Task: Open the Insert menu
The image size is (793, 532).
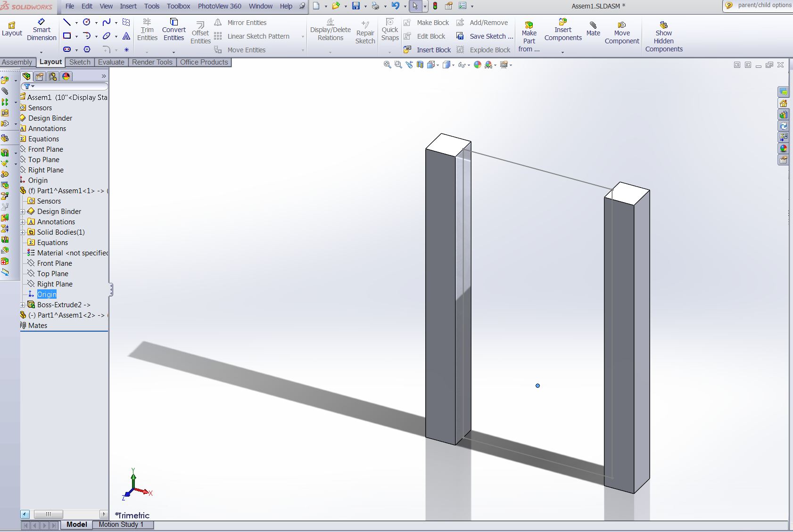Action: coord(128,6)
